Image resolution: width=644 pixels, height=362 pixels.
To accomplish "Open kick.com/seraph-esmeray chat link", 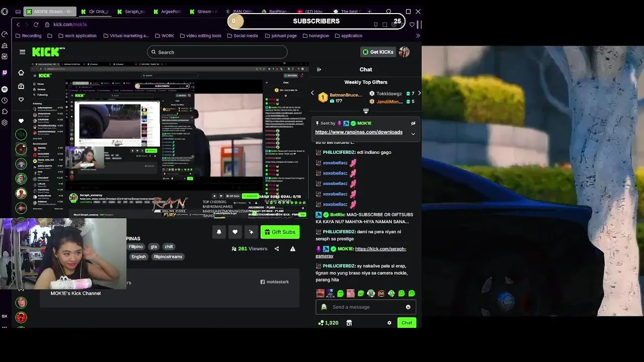I will pyautogui.click(x=361, y=252).
